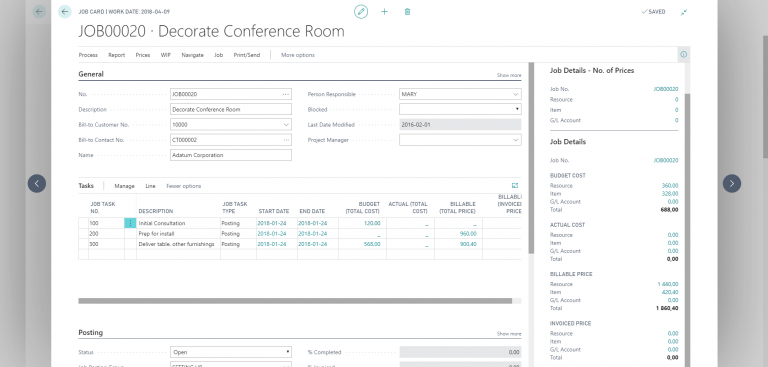The height and width of the screenshot is (367, 768).
Task: Select 'Deliver table, other furnishings' cell
Action: point(178,244)
